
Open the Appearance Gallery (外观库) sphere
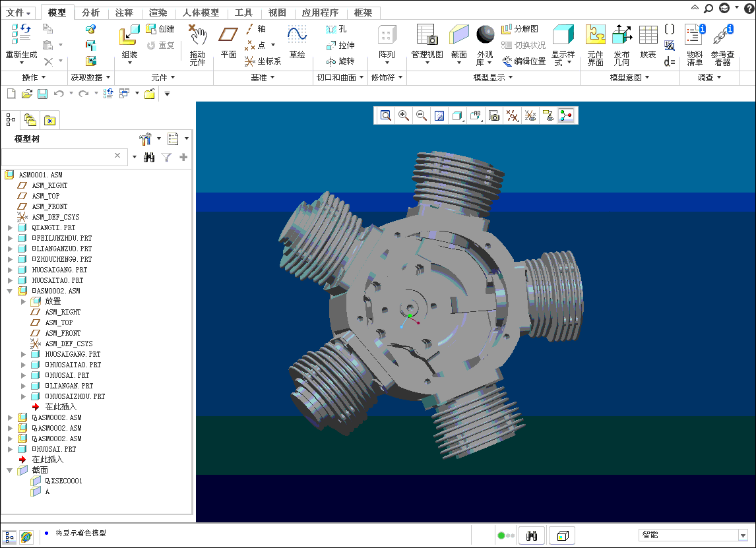pos(485,35)
